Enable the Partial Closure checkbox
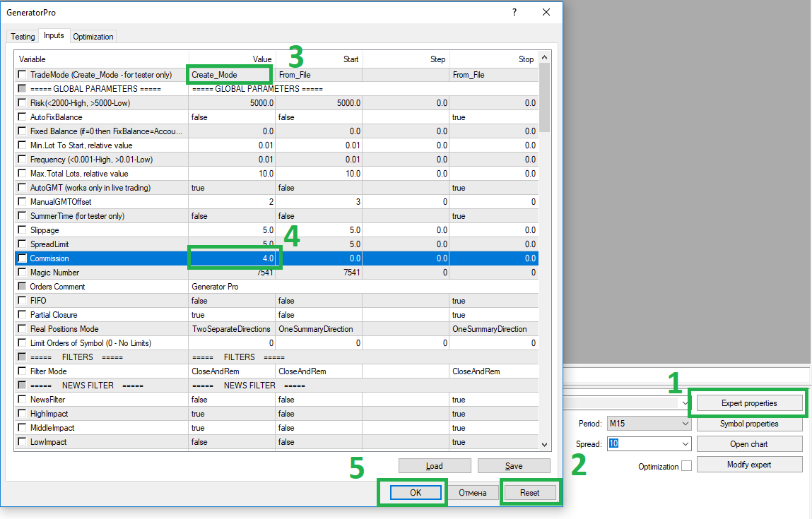 [23, 315]
